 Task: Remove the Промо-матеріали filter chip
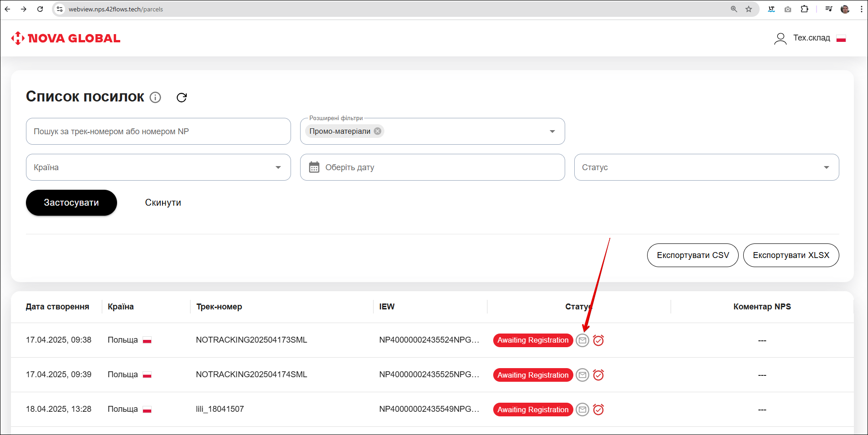(x=378, y=131)
